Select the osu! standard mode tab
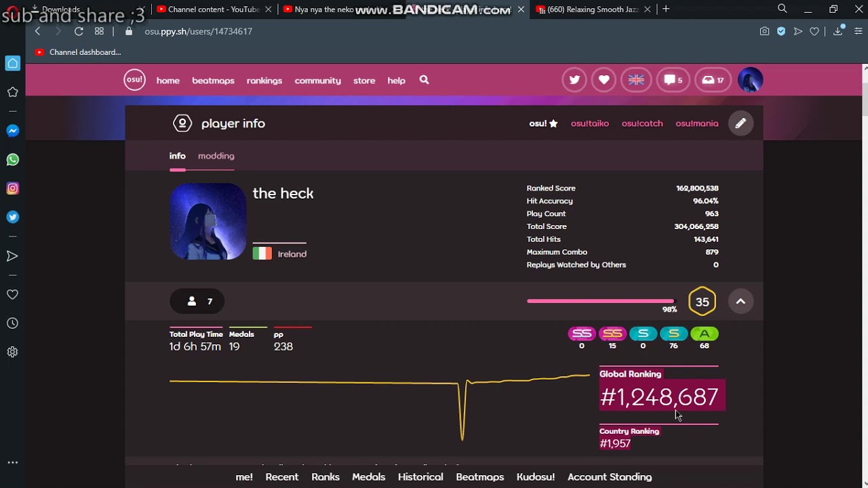The width and height of the screenshot is (868, 488). (543, 123)
